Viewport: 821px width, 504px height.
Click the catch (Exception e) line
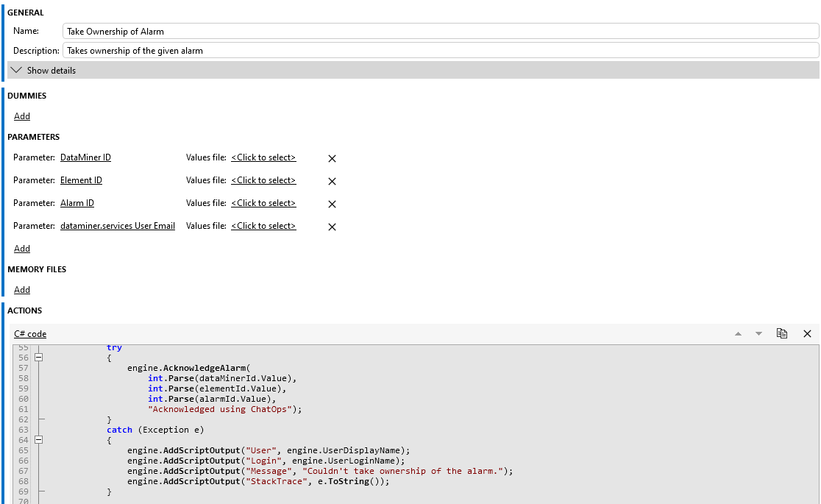point(155,430)
